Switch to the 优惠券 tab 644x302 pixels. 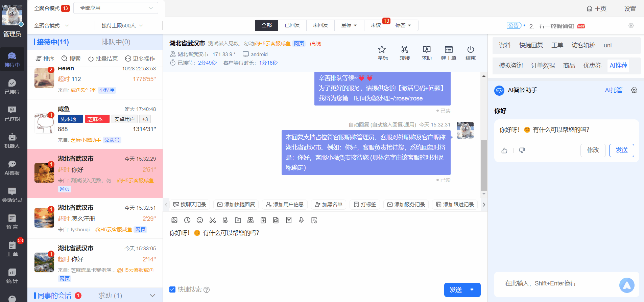coord(592,66)
